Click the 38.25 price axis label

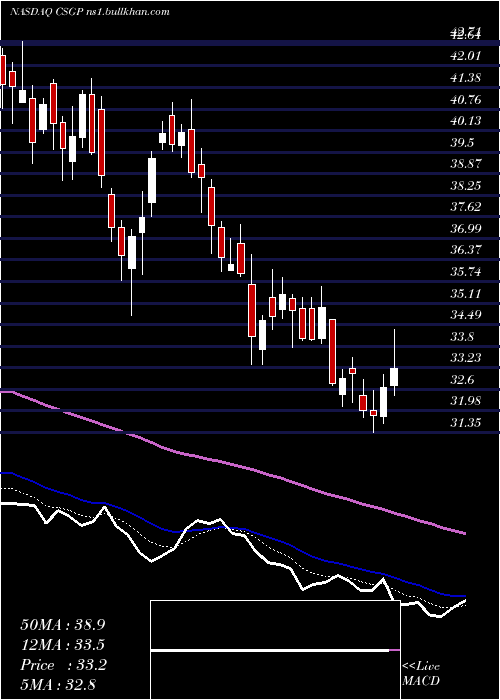click(466, 185)
